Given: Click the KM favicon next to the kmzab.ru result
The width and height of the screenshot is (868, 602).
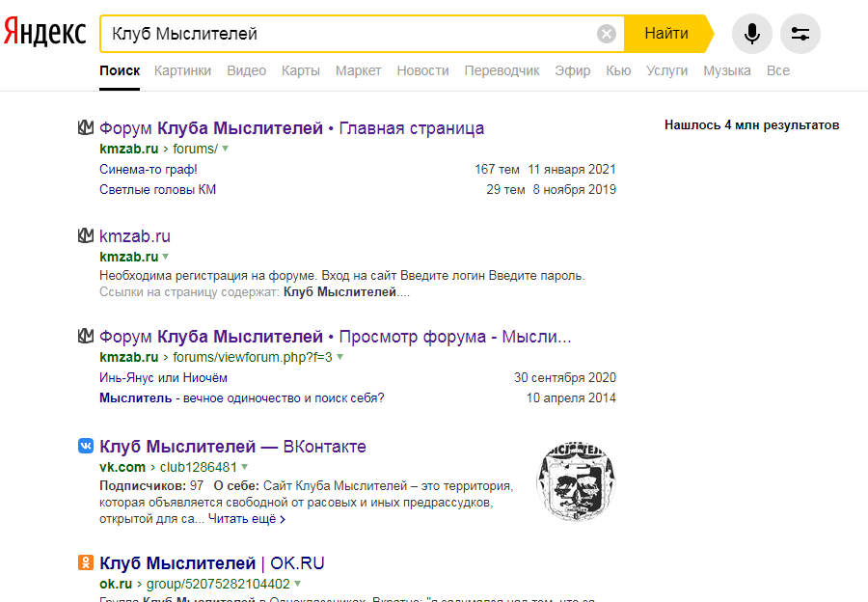Looking at the screenshot, I should (x=85, y=235).
